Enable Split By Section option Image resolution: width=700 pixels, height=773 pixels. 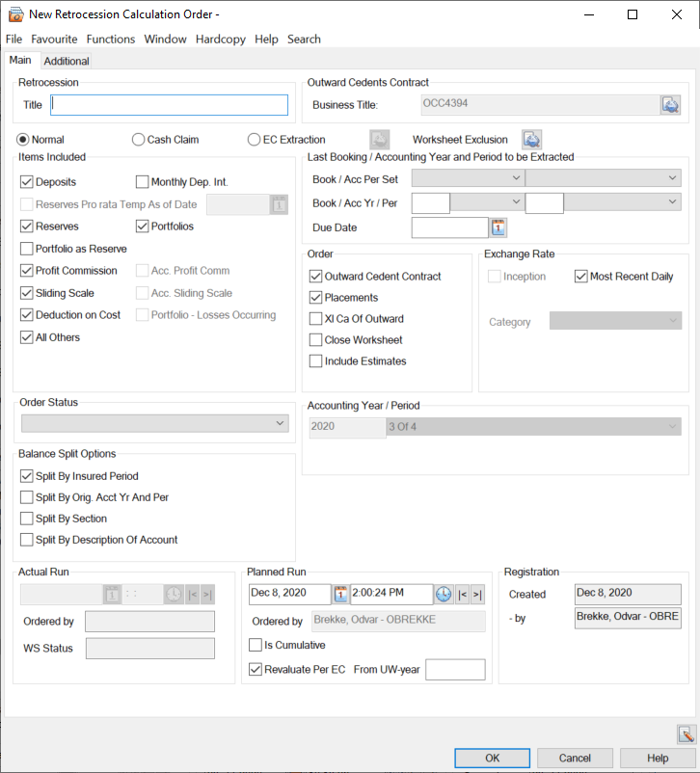point(27,519)
